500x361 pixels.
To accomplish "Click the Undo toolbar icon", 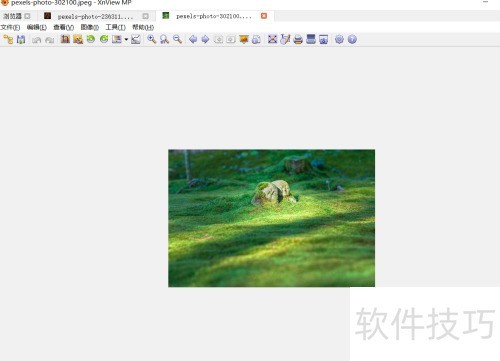I will tap(36, 40).
